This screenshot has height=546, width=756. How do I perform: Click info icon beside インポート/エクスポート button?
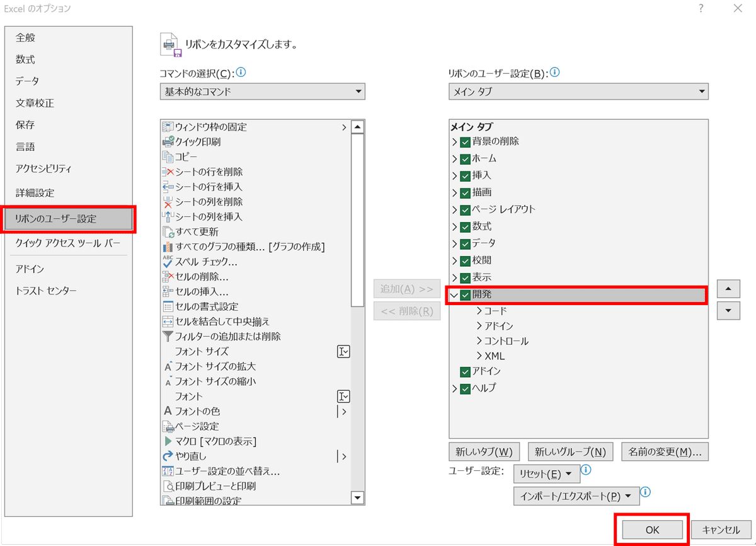click(x=645, y=492)
